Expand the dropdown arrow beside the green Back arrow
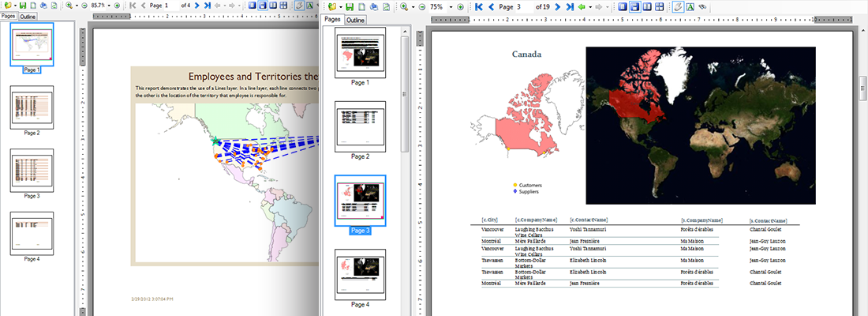Viewport: 868px width, 316px height. pos(590,6)
